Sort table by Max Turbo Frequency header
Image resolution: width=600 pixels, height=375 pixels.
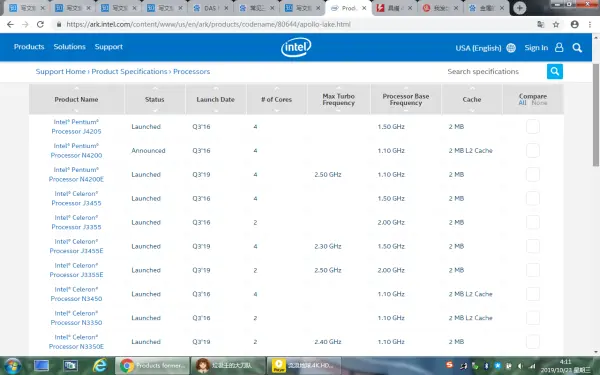pos(338,99)
